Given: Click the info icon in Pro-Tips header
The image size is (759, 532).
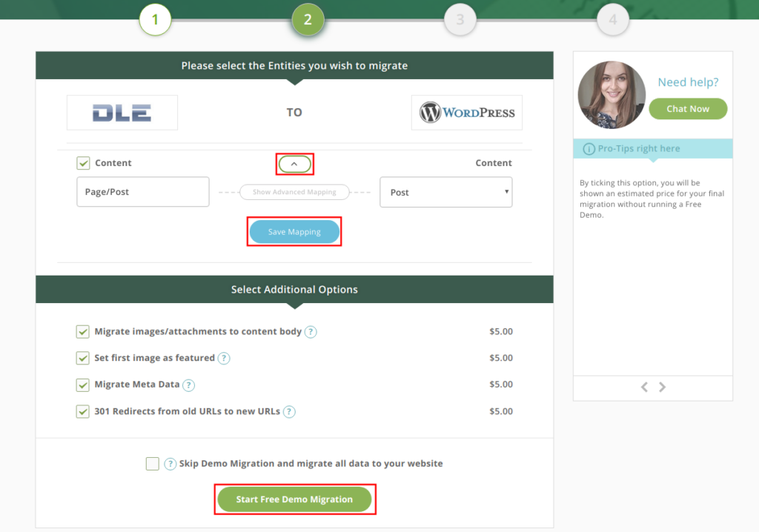Looking at the screenshot, I should [589, 149].
